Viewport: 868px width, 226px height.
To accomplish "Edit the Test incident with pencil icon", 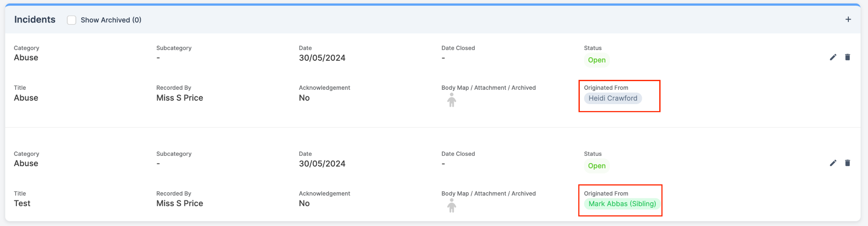I will tap(833, 163).
